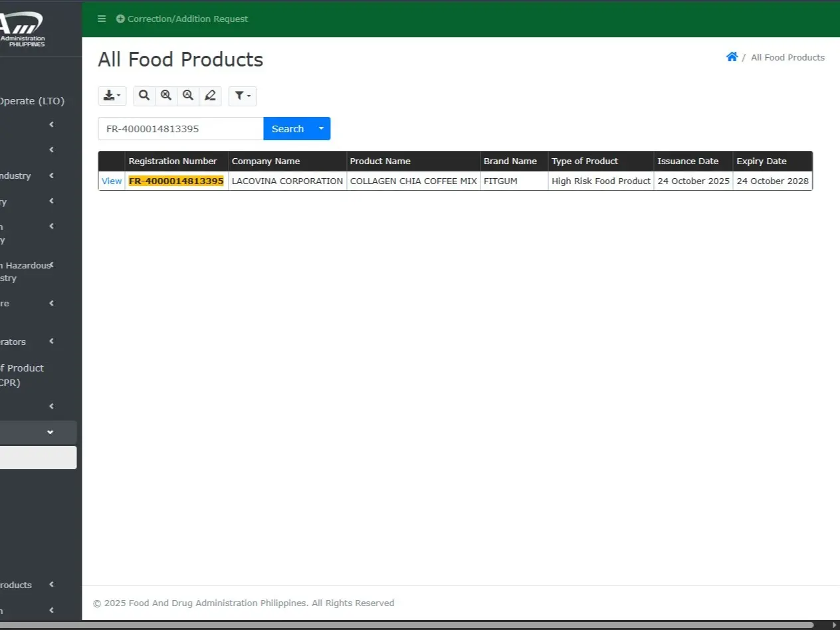
Task: Click All Food Products in the breadcrumb
Action: [787, 58]
